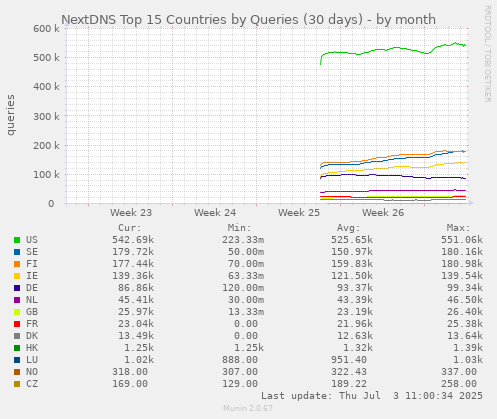Viewport: 497px width, 419px height.
Task: Click the navy LU legend swatch
Action: pyautogui.click(x=17, y=360)
